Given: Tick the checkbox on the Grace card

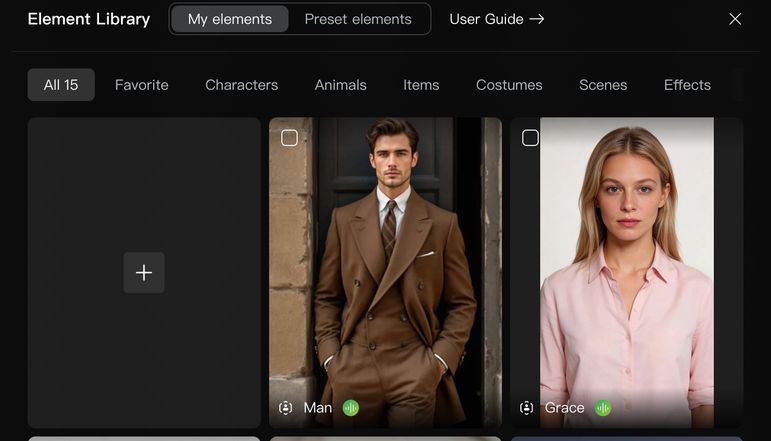Looking at the screenshot, I should [x=531, y=138].
